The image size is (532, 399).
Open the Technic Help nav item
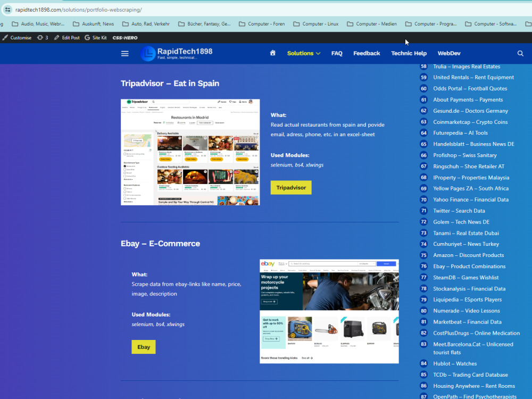[409, 53]
